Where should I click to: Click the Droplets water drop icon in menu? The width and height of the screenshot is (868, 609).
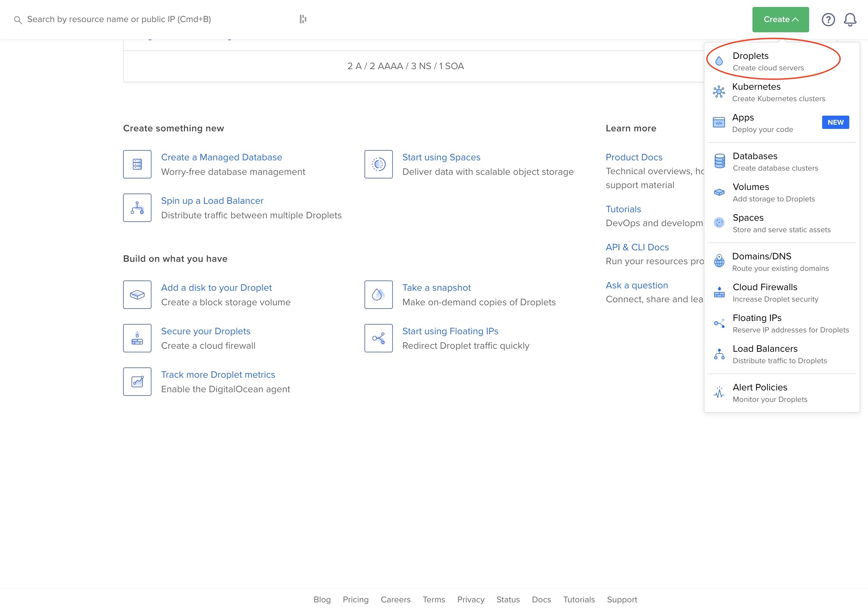[719, 61]
